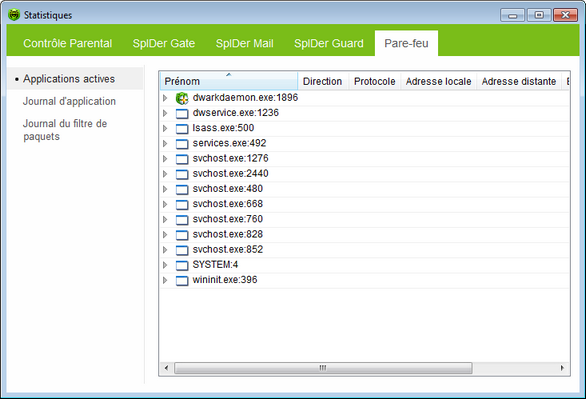This screenshot has width=586, height=399.
Task: Sort by the Direction column header
Action: [323, 81]
